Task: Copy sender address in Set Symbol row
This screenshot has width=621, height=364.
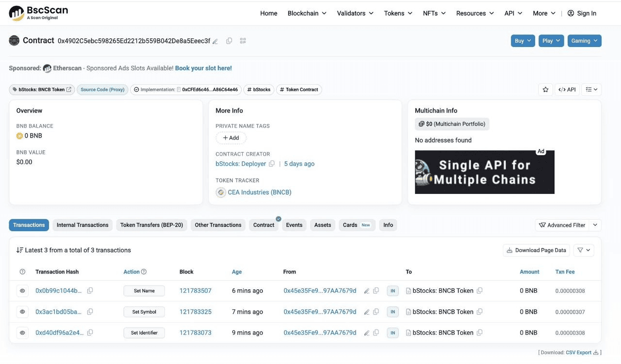Action: 376,312
